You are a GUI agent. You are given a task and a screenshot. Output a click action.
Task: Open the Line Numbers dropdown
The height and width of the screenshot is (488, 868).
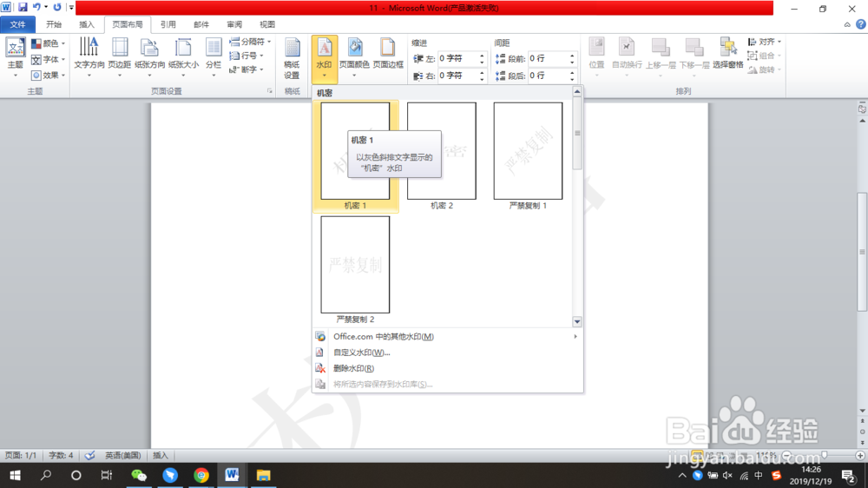247,56
